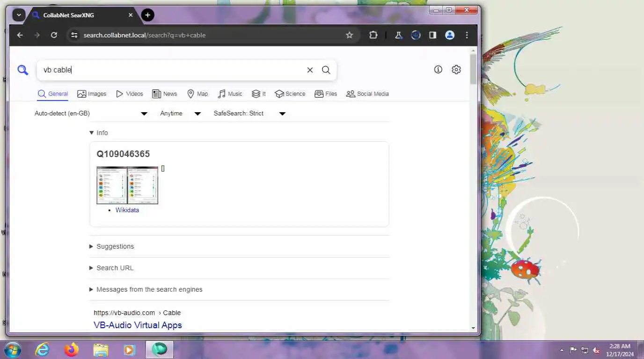Click the circular extension icon in toolbar

click(416, 35)
